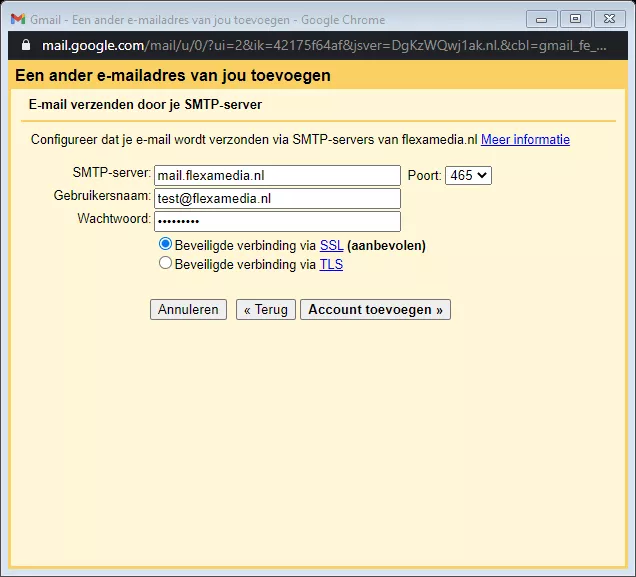Click the Poort label

coord(424,176)
